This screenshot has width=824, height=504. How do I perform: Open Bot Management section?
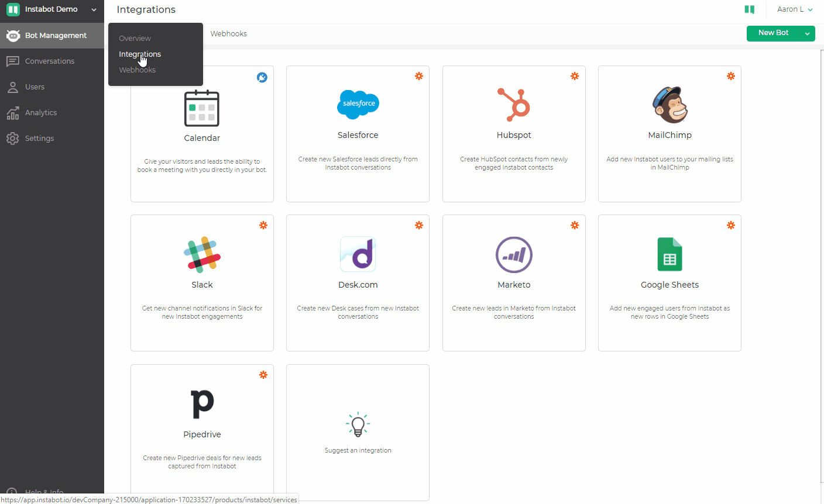point(52,36)
